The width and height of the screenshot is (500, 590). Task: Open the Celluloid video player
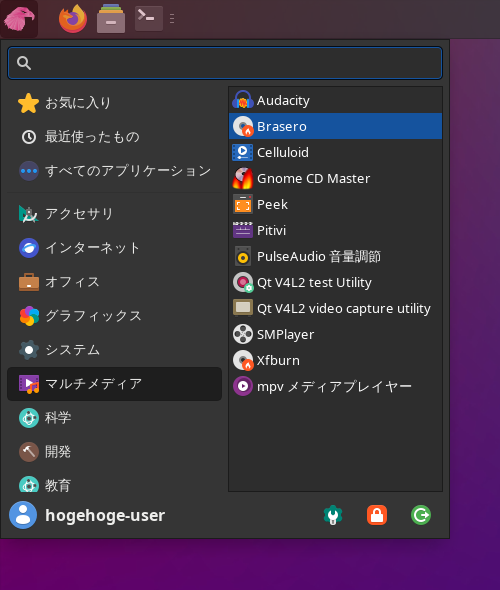tap(335, 152)
